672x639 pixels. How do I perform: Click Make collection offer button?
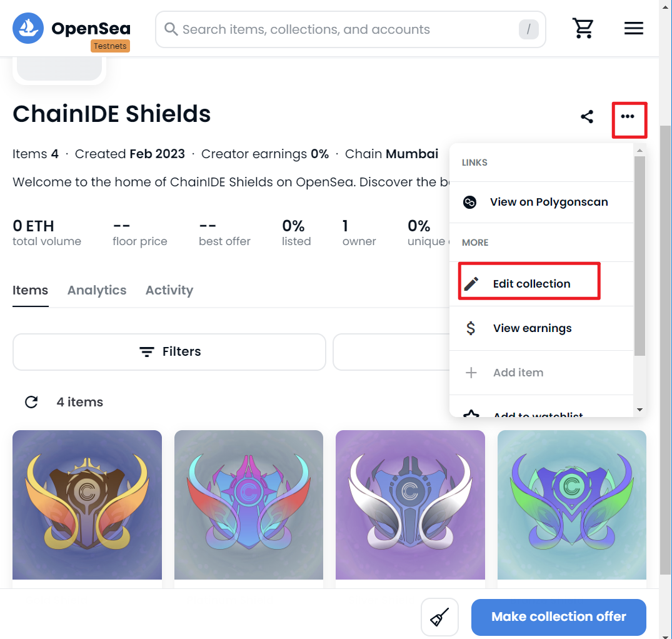tap(558, 617)
